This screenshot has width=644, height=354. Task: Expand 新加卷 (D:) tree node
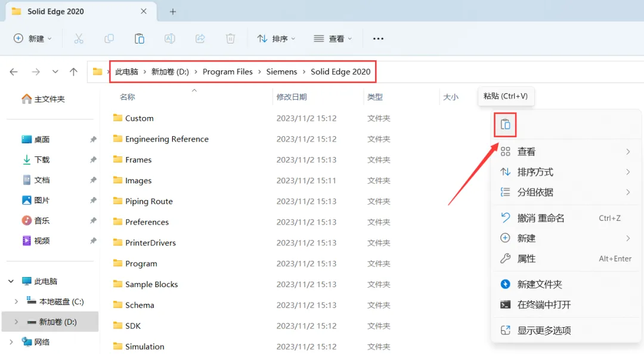coord(16,322)
